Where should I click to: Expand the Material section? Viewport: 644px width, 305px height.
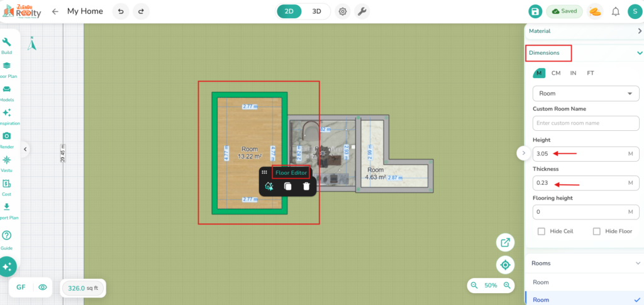(x=639, y=31)
